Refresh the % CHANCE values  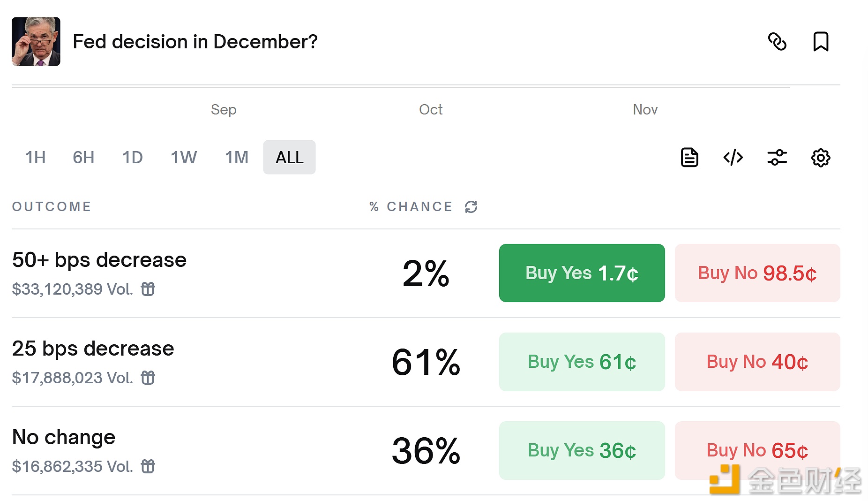click(471, 206)
